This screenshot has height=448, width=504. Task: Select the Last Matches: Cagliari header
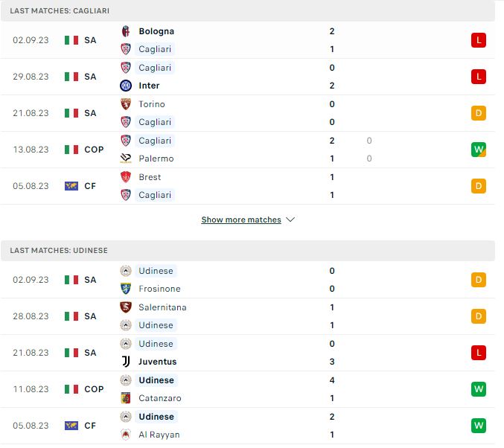(248, 11)
